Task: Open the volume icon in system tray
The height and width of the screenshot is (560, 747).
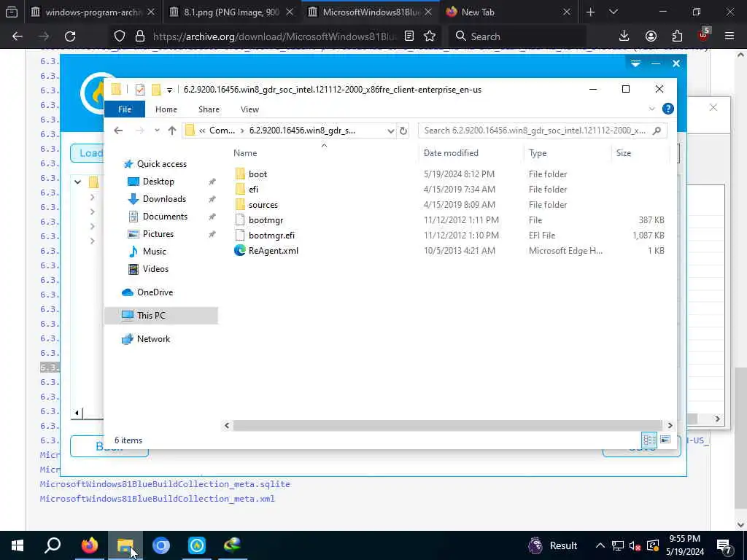Action: (x=634, y=545)
